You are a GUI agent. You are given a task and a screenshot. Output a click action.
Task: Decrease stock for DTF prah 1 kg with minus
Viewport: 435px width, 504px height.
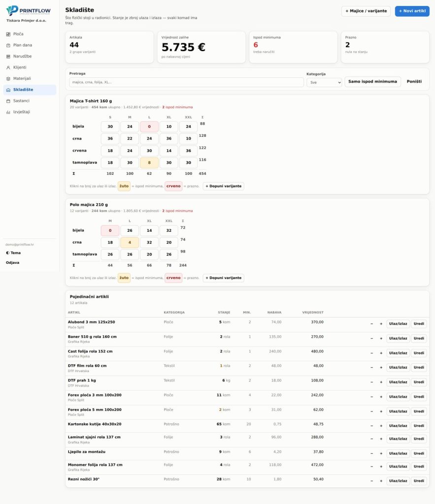point(371,382)
